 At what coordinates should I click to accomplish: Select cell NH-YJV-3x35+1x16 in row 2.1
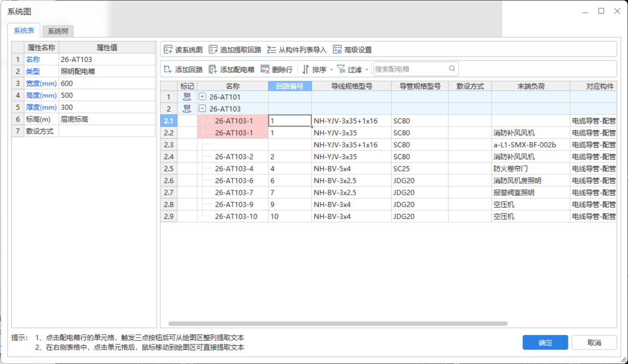pyautogui.click(x=352, y=121)
